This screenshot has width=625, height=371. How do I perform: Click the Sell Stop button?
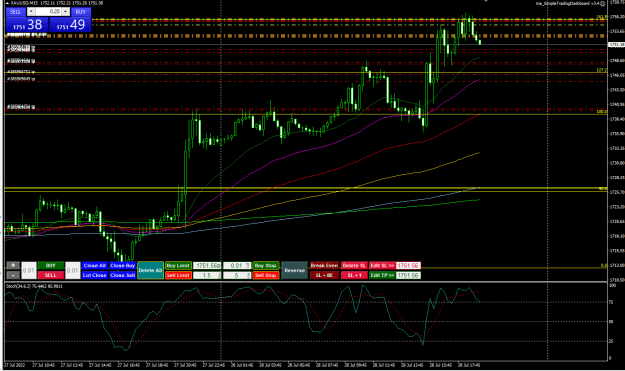(x=265, y=275)
